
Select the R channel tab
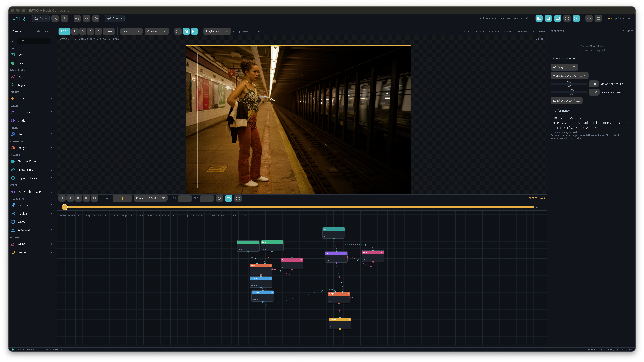tap(75, 31)
